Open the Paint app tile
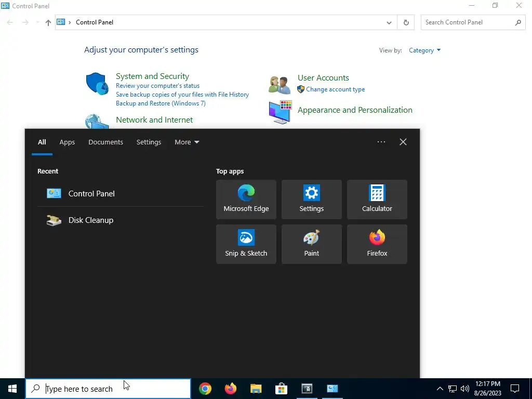 (312, 244)
